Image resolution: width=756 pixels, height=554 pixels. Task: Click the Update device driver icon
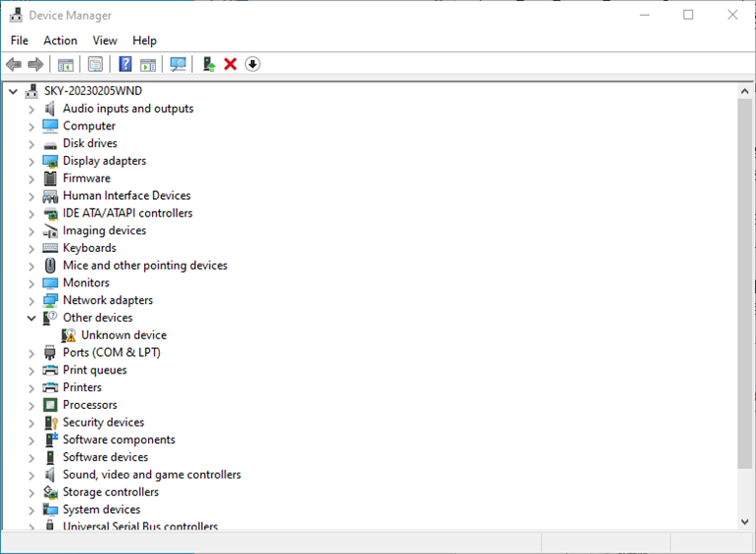pos(208,65)
